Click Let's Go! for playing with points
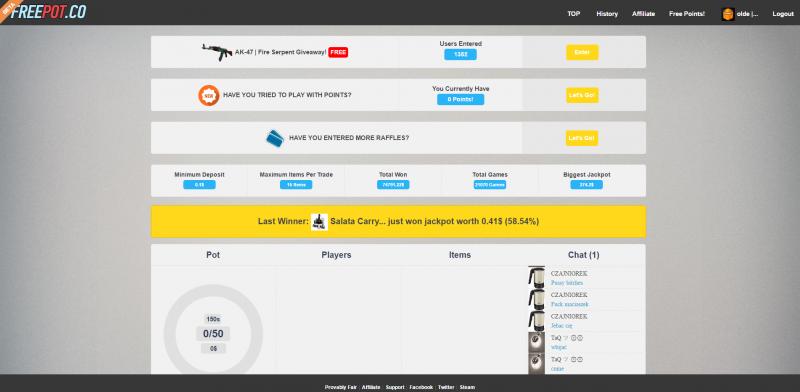This screenshot has width=800, height=392. [x=582, y=95]
